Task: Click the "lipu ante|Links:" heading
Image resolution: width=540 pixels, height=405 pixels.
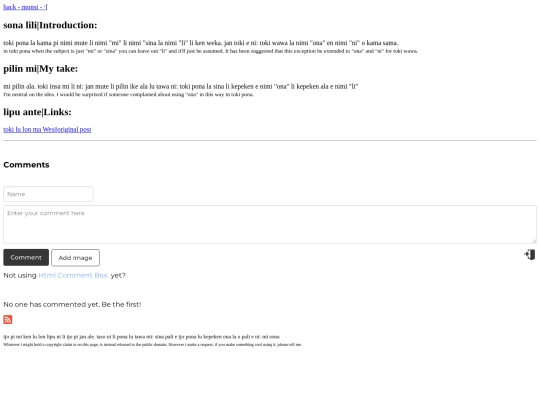Action: tap(37, 112)
